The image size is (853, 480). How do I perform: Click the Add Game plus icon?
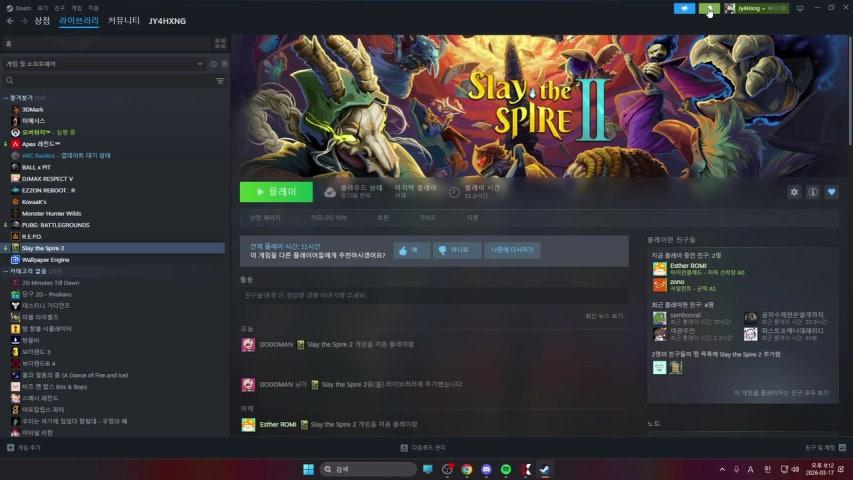pos(10,447)
